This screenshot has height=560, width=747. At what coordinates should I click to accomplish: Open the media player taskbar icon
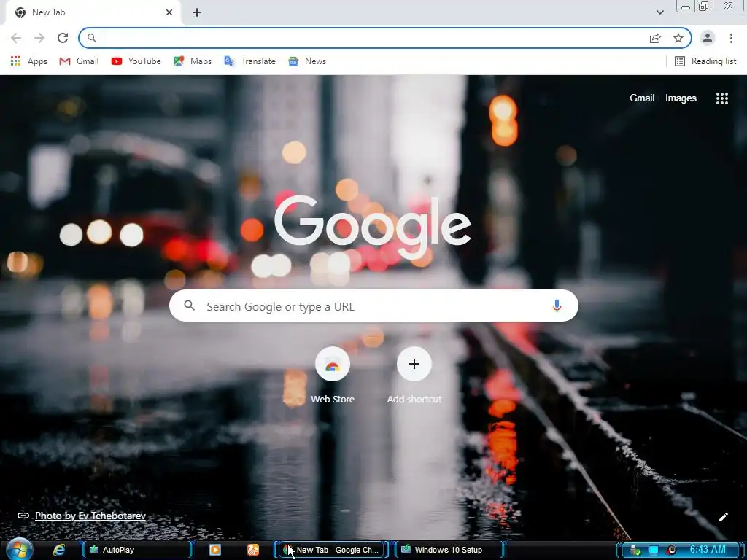click(215, 550)
